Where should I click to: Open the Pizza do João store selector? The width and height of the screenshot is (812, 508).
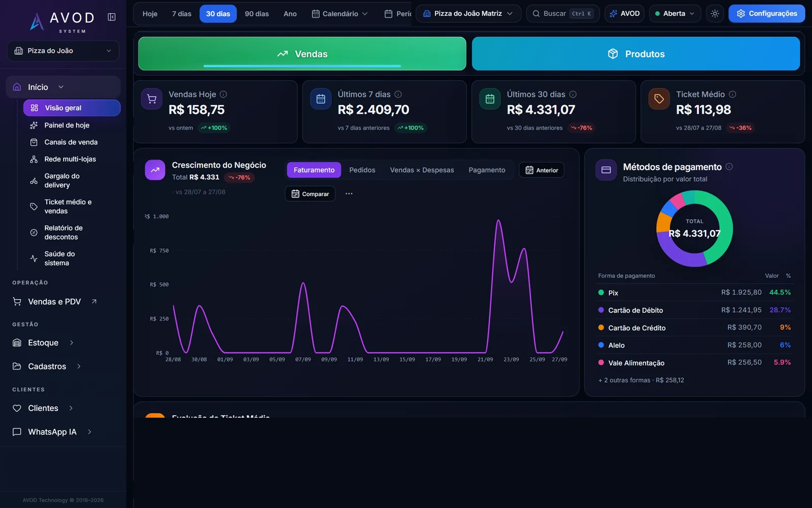point(63,51)
